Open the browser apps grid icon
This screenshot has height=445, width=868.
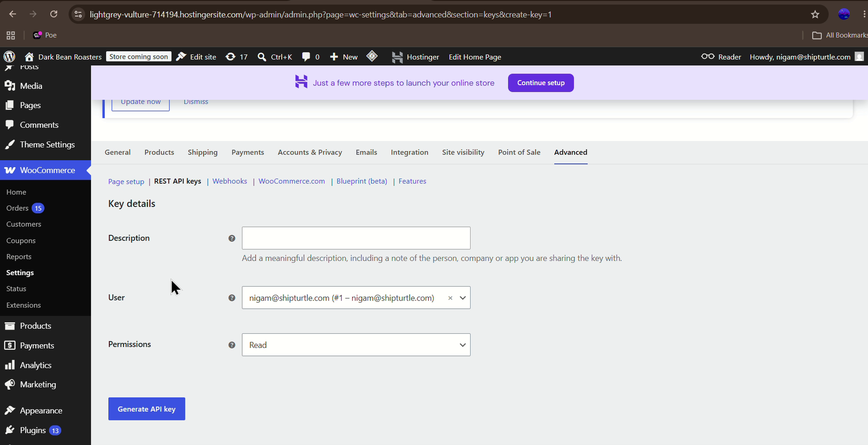[x=11, y=35]
